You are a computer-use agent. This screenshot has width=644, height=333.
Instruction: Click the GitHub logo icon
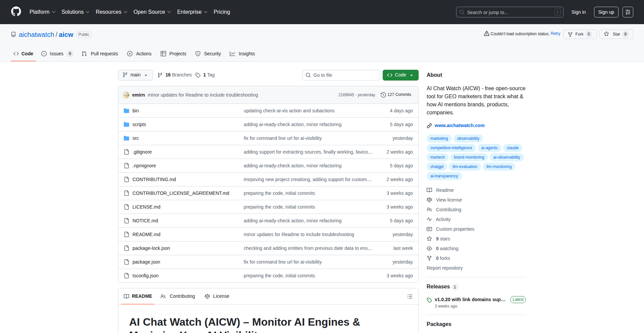pyautogui.click(x=16, y=12)
